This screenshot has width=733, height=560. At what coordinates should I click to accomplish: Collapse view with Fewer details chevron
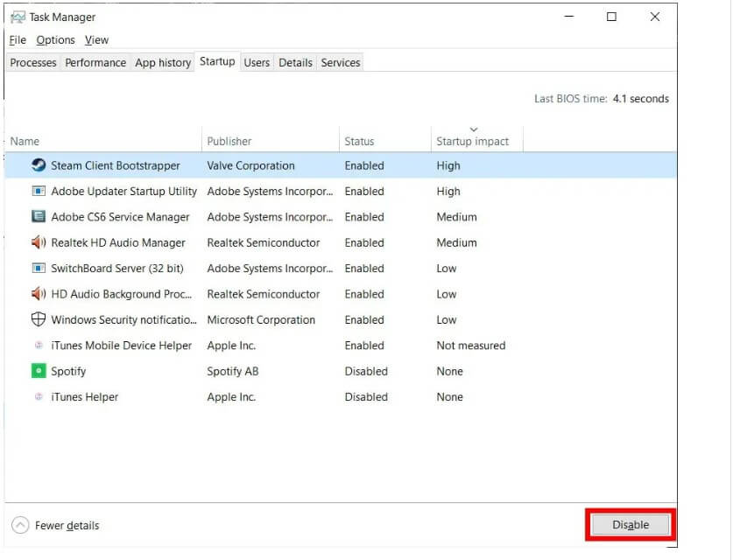[x=20, y=525]
